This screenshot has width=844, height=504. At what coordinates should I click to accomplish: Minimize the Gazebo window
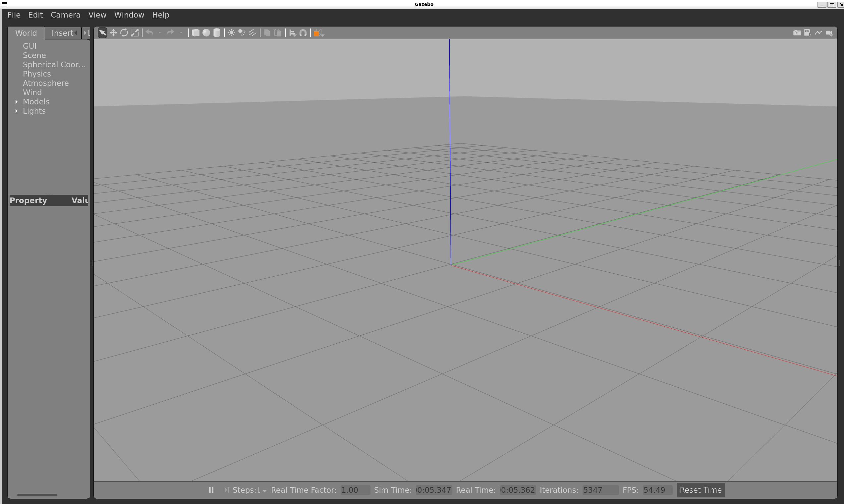821,4
